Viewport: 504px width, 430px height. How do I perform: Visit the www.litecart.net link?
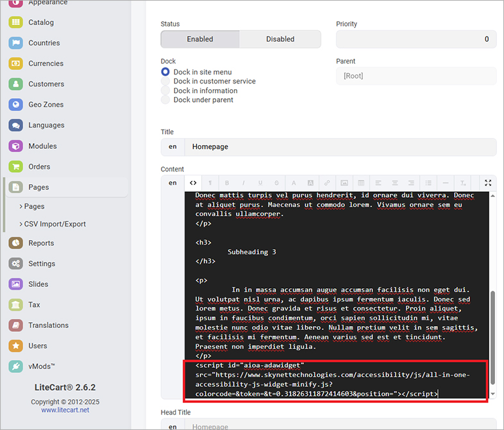pyautogui.click(x=65, y=409)
